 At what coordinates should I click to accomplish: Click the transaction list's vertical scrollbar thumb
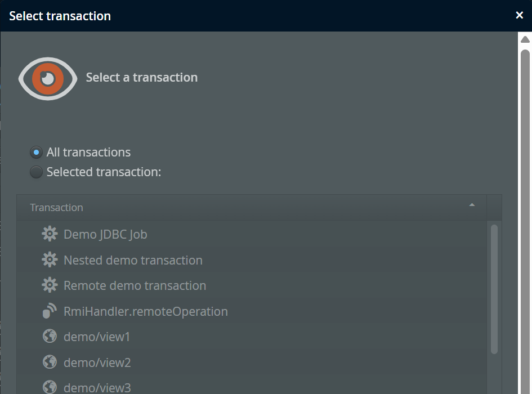tap(494, 289)
